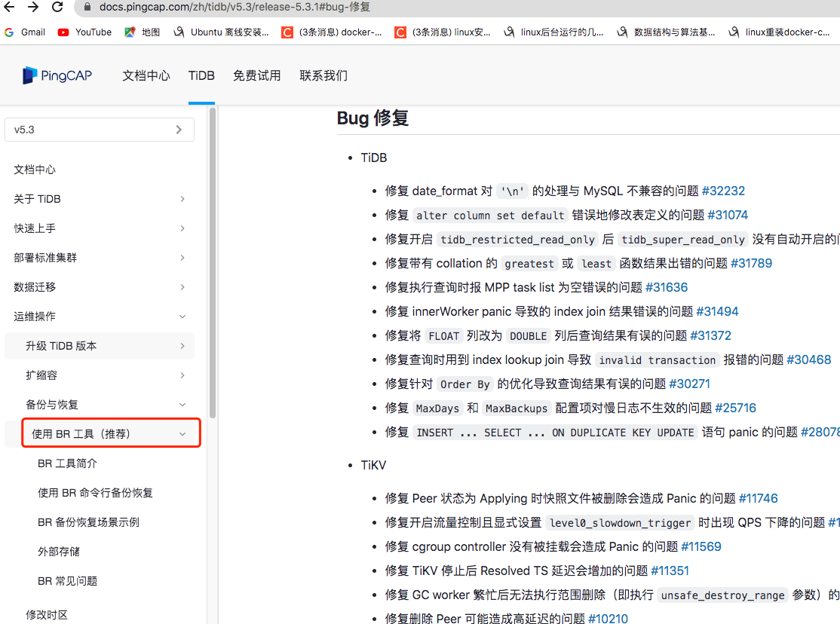
Task: Click 免费试用 in the header
Action: coord(256,75)
